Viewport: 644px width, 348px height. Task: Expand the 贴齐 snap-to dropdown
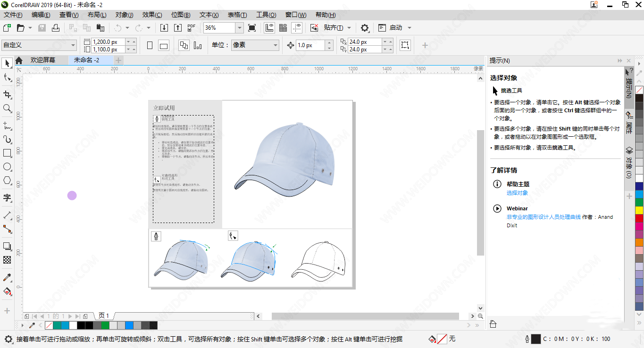tap(349, 28)
